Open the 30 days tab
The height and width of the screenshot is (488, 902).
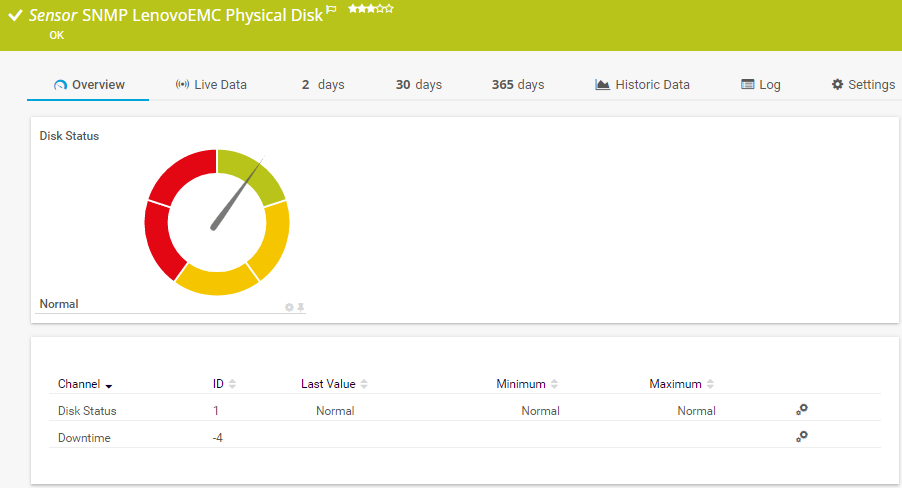click(418, 85)
